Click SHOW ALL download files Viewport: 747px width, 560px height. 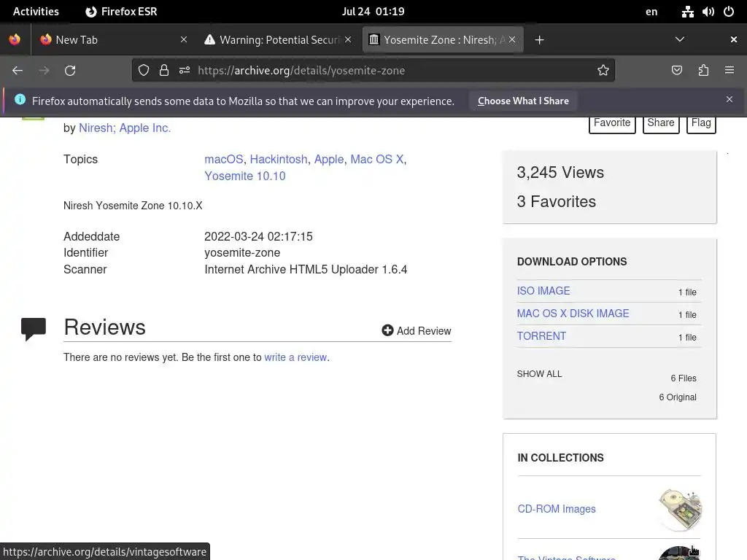click(x=539, y=374)
